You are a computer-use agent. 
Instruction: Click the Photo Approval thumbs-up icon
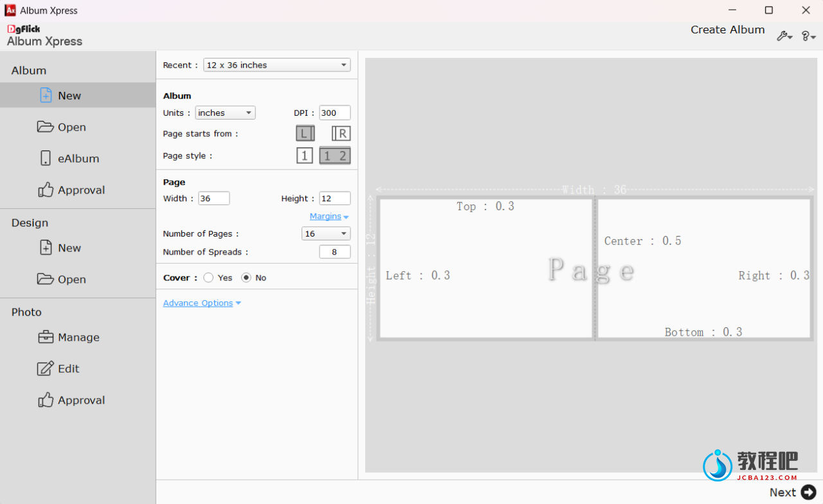click(x=46, y=400)
